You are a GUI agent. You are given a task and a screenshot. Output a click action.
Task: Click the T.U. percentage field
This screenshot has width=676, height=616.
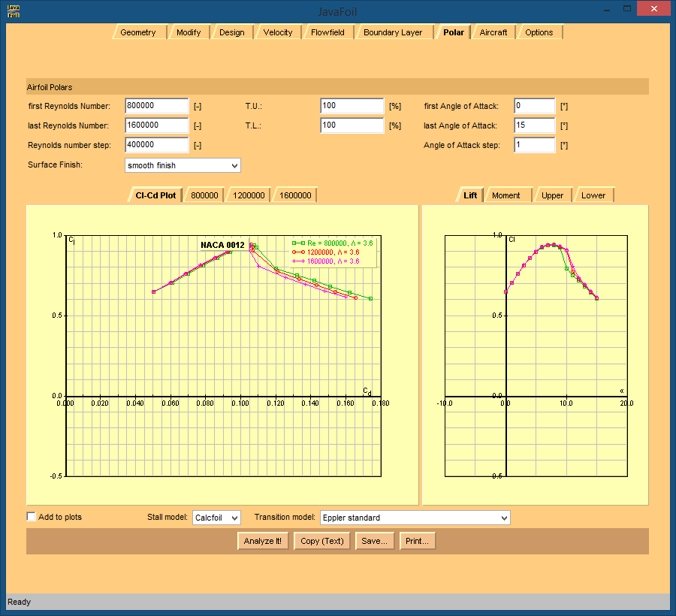click(352, 106)
